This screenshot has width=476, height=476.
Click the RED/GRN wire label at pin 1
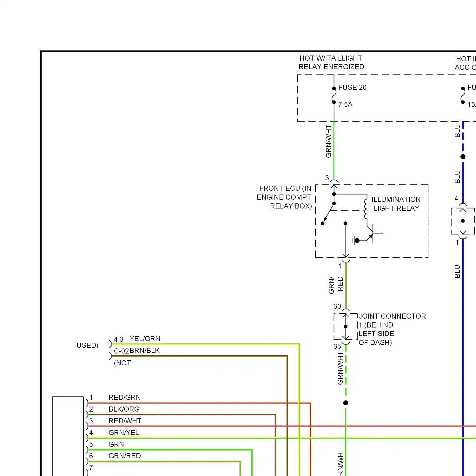point(125,397)
